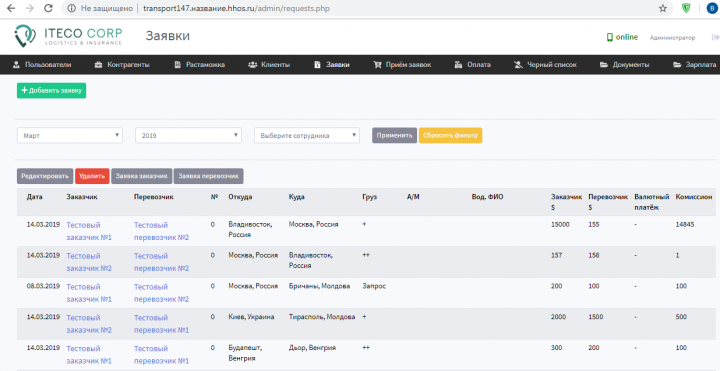The height and width of the screenshot is (371, 720).
Task: Open the Пользователи menu item
Action: (42, 65)
